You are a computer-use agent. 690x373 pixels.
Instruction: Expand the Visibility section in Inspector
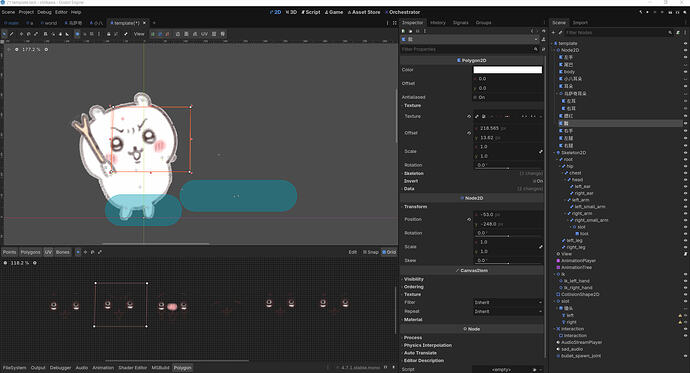(x=413, y=279)
